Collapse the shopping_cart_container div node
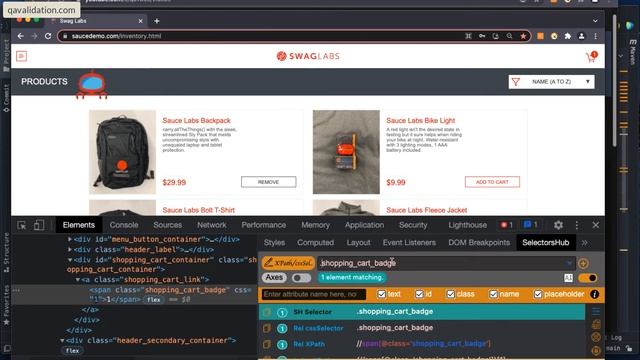640x360 pixels. [x=70, y=260]
